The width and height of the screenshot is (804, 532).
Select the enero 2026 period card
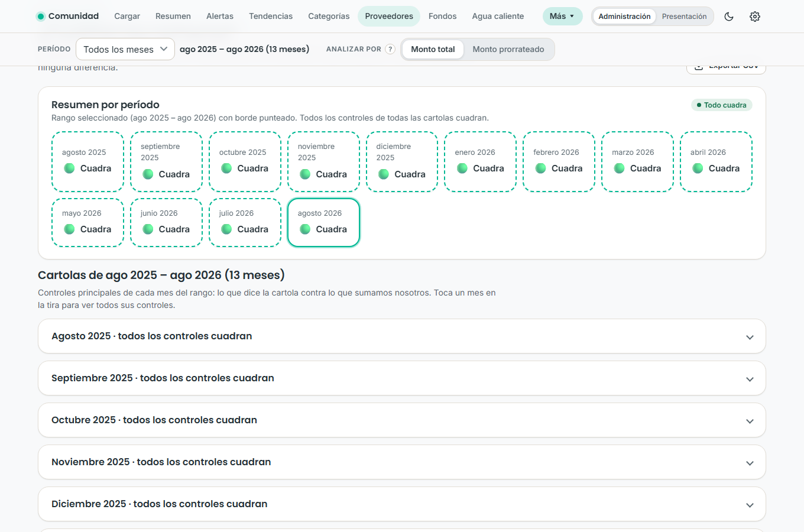coord(481,161)
